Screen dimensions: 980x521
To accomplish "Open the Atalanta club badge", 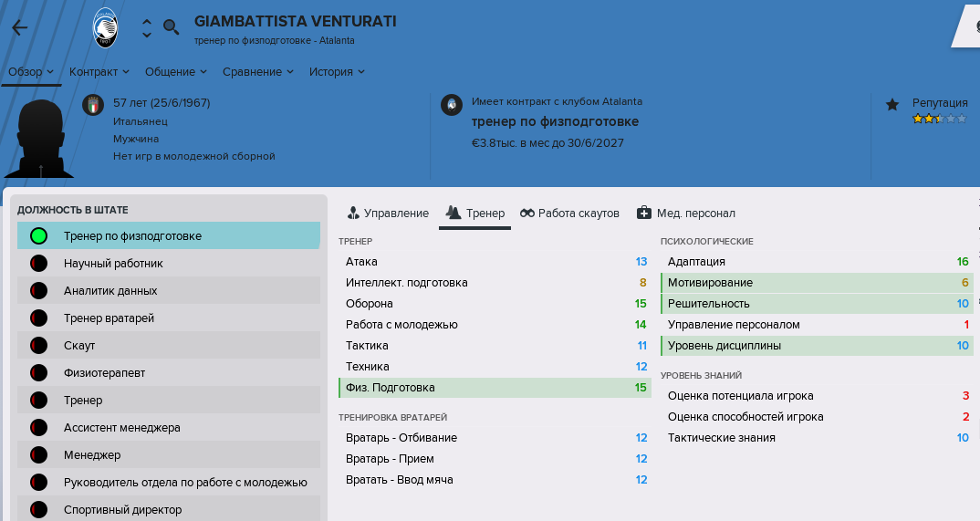I will click(105, 27).
